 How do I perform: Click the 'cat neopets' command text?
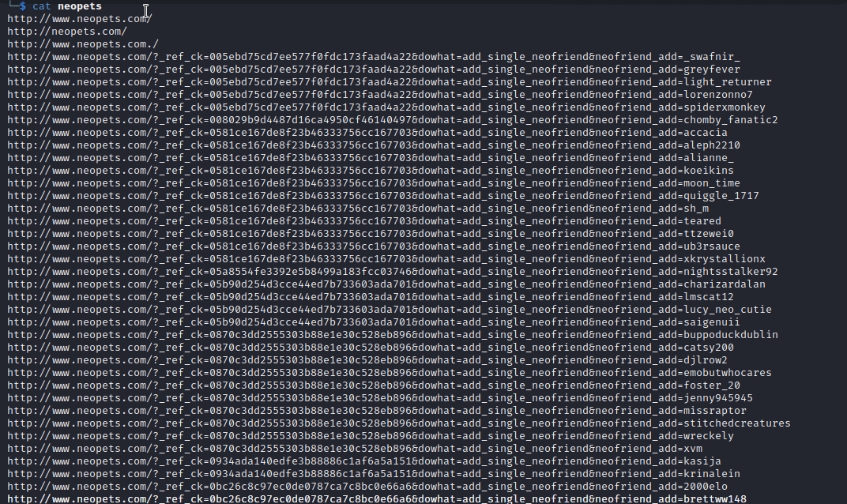tap(67, 6)
